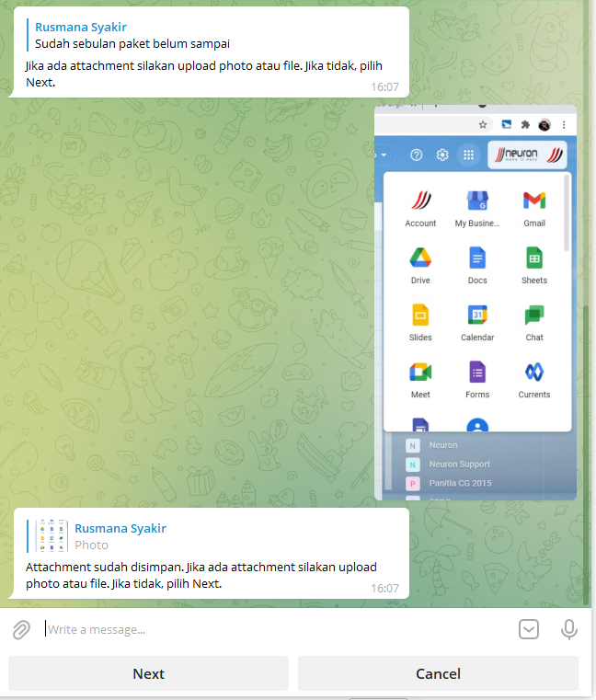The height and width of the screenshot is (700, 596).
Task: Open the replied Photo thumbnail preview
Action: point(52,536)
